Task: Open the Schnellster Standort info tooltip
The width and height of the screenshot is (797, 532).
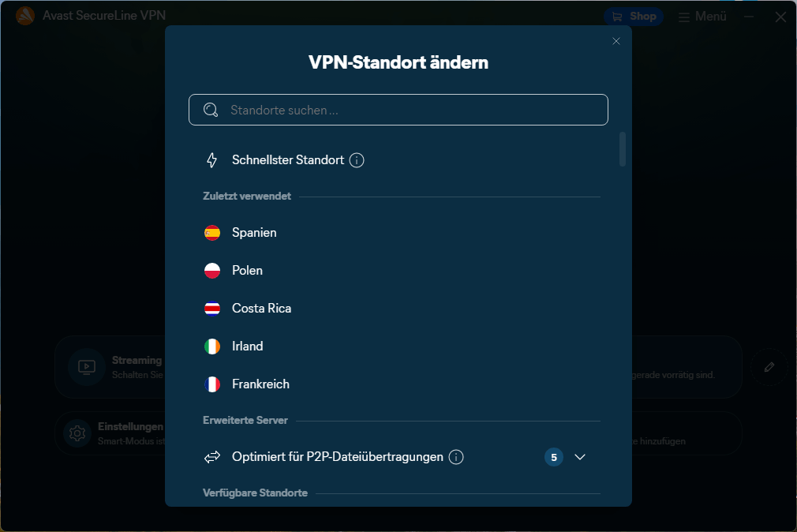Action: point(357,159)
